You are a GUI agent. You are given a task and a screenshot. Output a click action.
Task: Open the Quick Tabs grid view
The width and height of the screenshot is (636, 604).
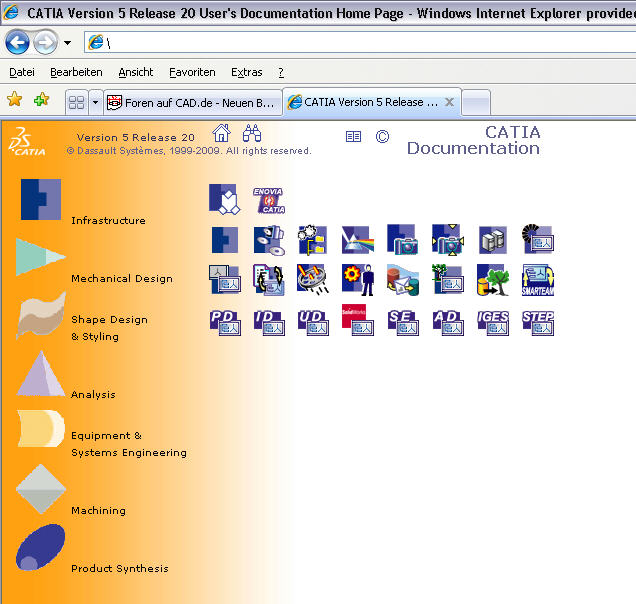pyautogui.click(x=76, y=102)
